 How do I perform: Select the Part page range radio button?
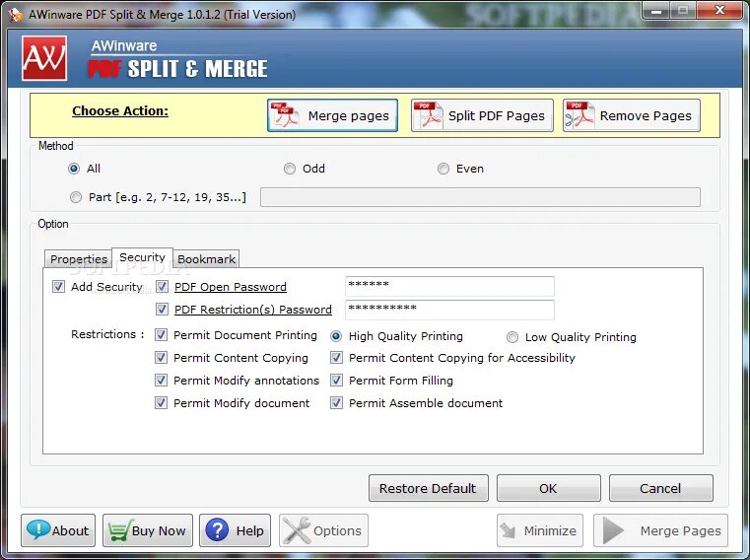76,197
